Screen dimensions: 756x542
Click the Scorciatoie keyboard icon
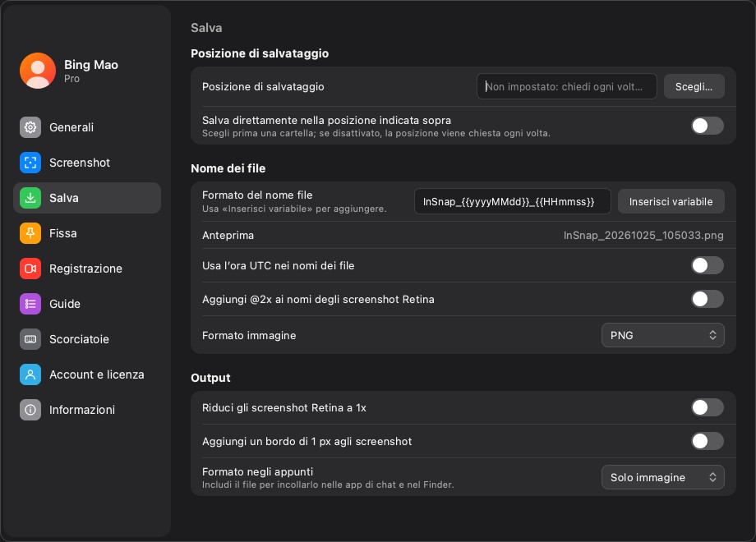(30, 339)
